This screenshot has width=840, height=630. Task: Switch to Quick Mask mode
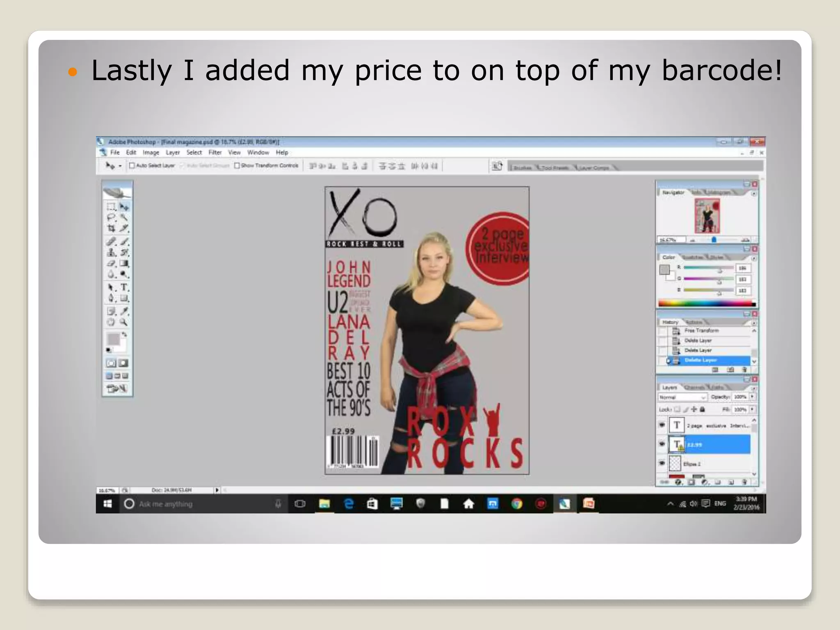coord(123,363)
